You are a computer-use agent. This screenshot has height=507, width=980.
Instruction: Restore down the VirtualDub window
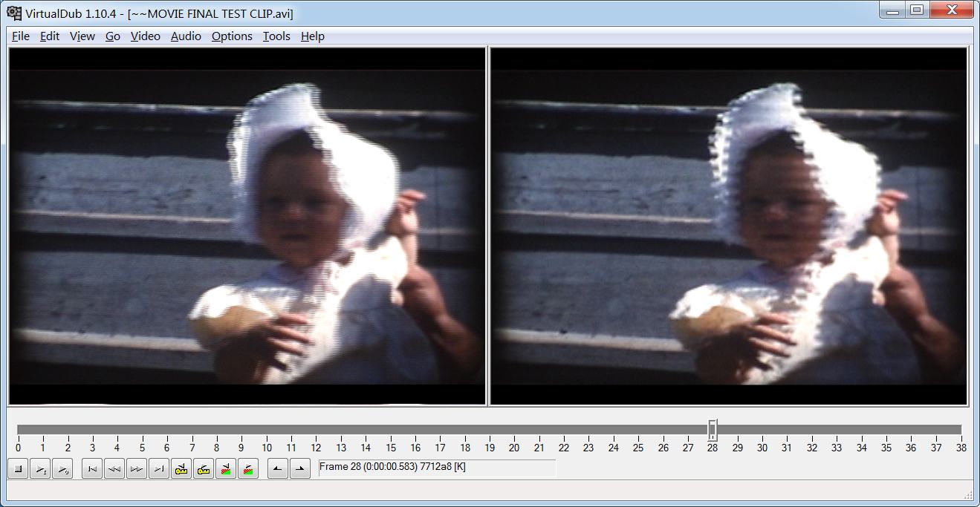click(917, 10)
